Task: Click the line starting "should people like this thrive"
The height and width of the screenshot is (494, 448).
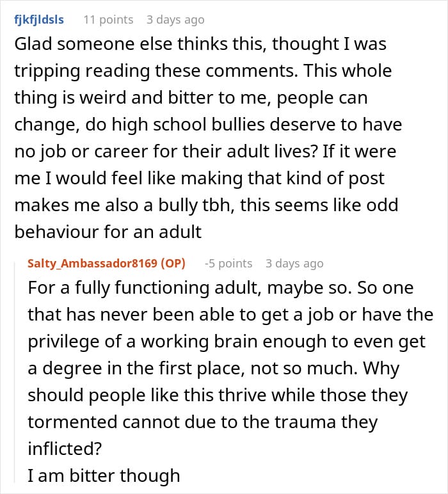Action: coord(218,395)
